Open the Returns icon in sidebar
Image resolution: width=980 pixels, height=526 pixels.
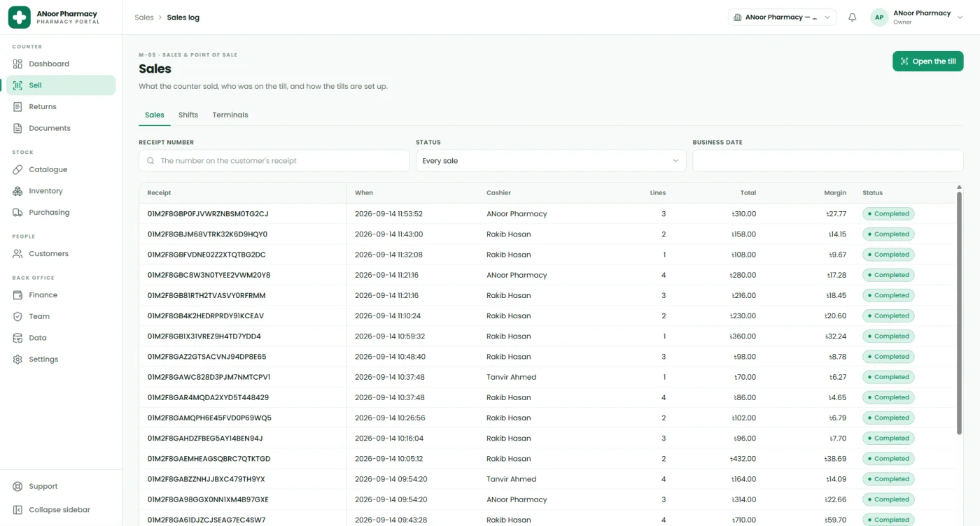[17, 107]
